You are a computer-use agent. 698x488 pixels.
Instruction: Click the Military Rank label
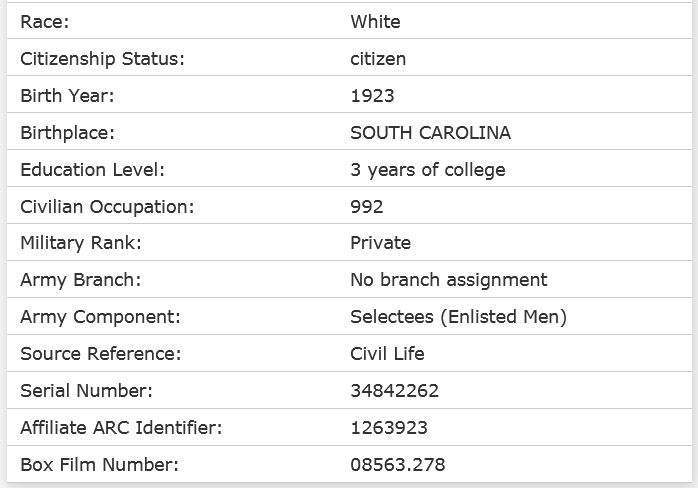81,243
